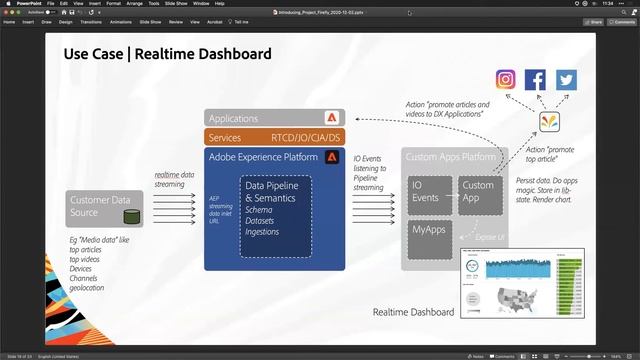
Task: Click the 'realtime data streaming' label
Action: [174, 180]
